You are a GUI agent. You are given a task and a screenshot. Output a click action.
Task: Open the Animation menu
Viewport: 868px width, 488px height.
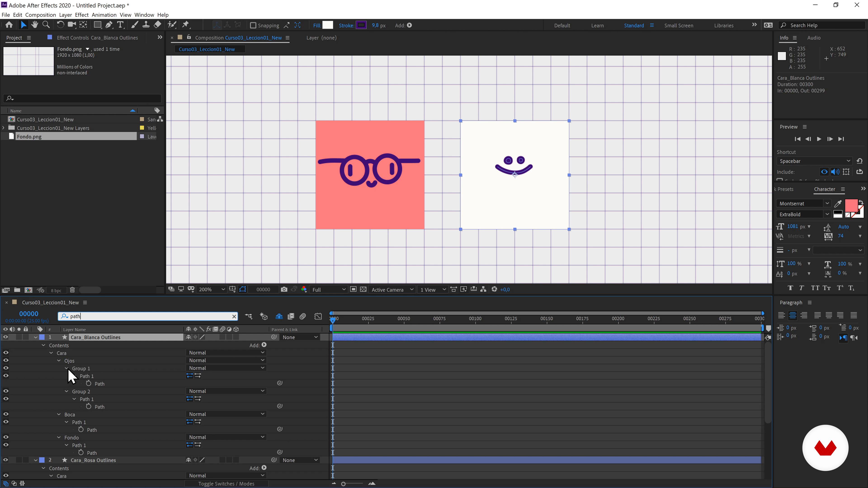click(104, 15)
